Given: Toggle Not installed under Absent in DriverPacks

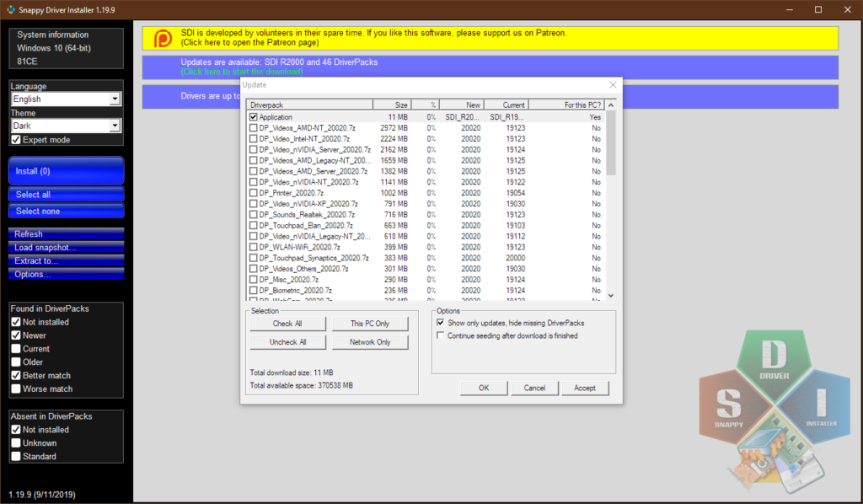Looking at the screenshot, I should (x=16, y=430).
